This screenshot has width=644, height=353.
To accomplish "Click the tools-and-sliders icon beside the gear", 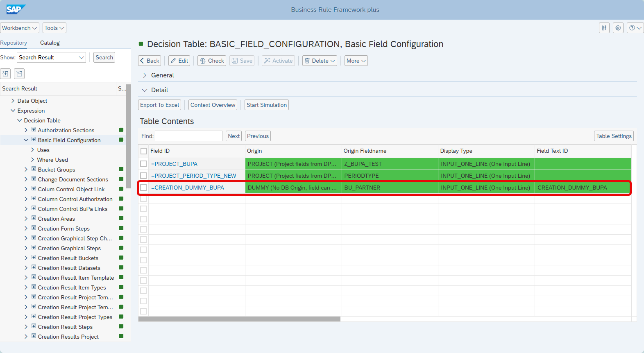I will point(604,28).
